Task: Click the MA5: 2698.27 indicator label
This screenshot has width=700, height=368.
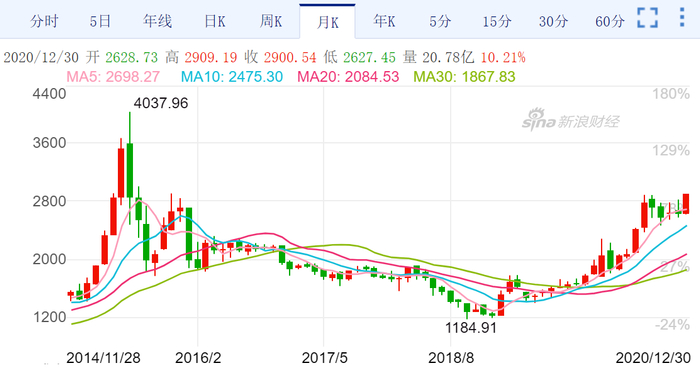Action: coord(113,76)
